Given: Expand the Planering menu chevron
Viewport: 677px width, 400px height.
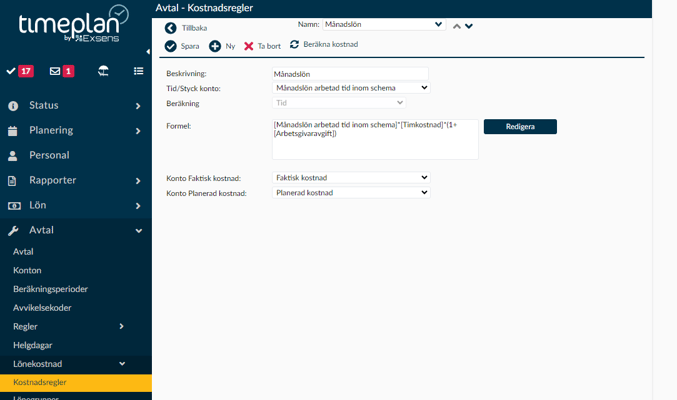Looking at the screenshot, I should click(x=138, y=131).
